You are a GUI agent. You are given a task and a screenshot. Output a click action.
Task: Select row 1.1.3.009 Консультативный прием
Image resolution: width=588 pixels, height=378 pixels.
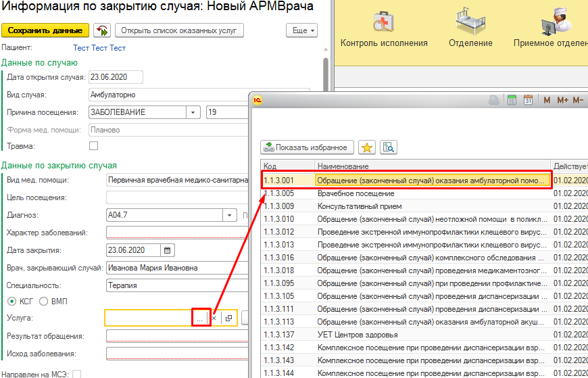tap(406, 206)
